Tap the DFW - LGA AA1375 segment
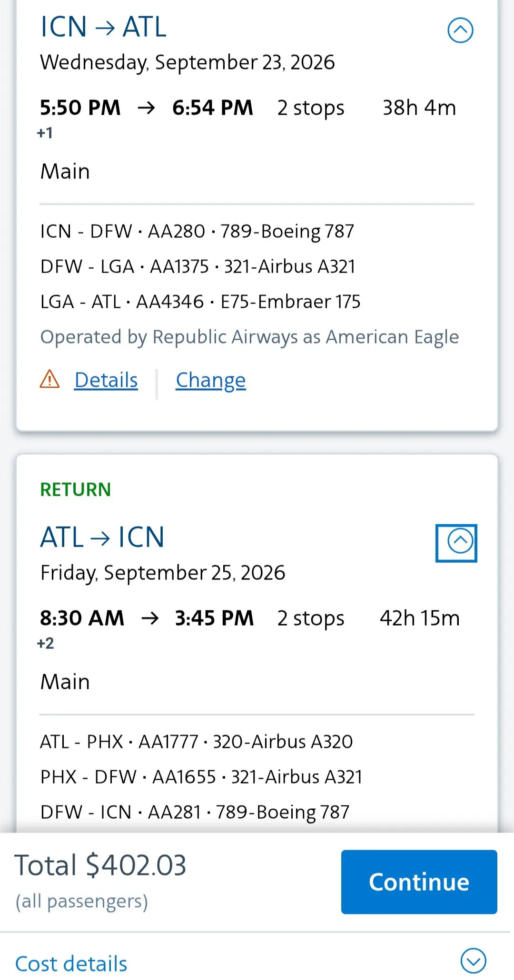 [x=198, y=266]
